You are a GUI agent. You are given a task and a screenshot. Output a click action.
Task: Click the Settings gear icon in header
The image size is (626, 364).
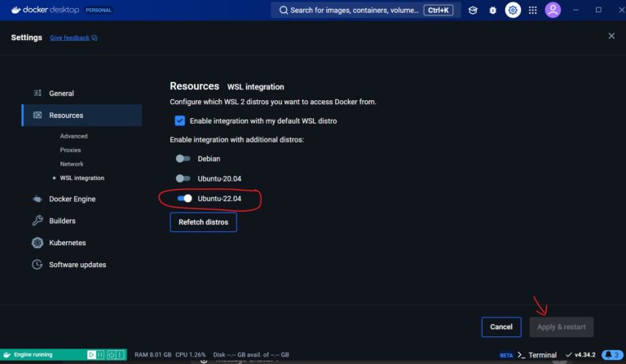pos(513,11)
